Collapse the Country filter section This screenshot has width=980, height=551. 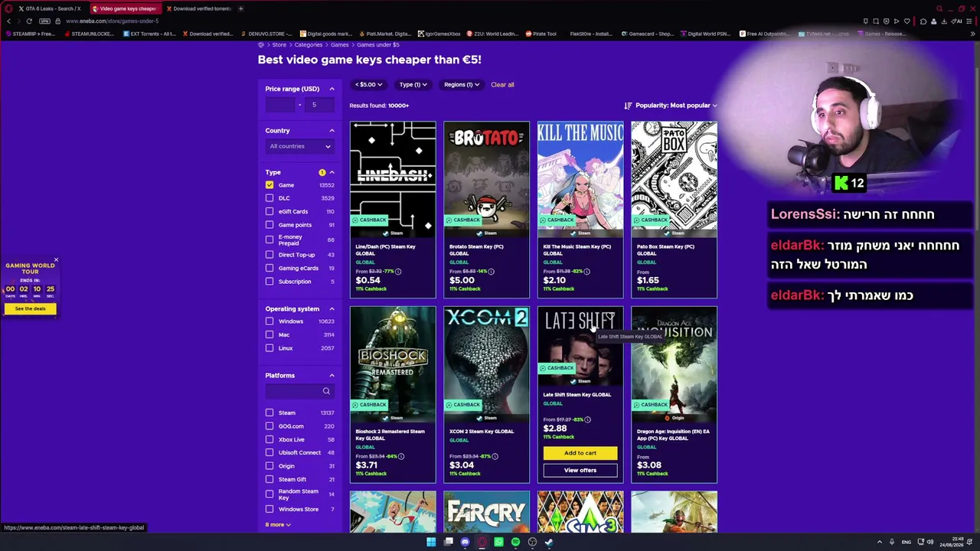[332, 131]
